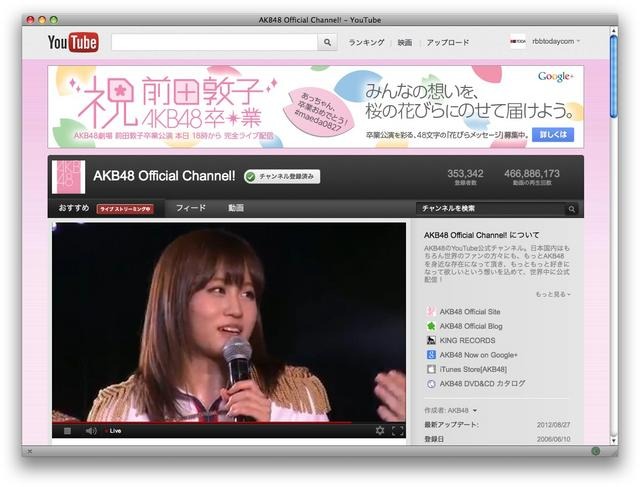Enter fullscreen video mode
640x487 pixels.
point(398,430)
